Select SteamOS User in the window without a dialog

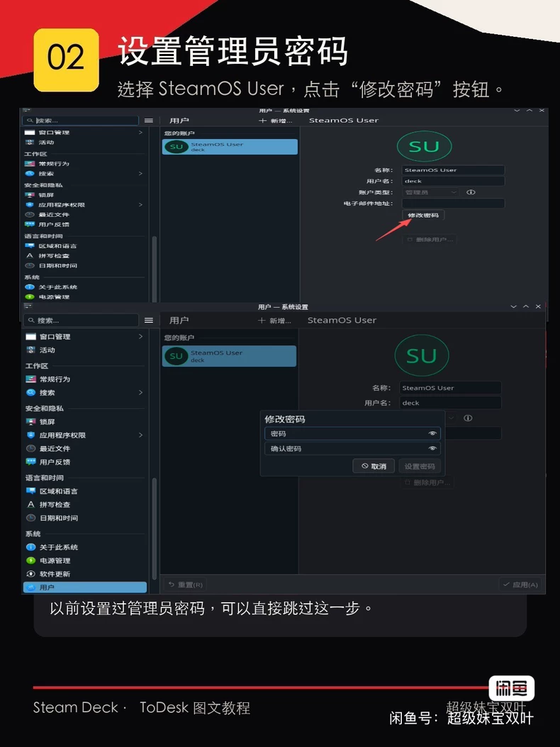click(x=230, y=147)
